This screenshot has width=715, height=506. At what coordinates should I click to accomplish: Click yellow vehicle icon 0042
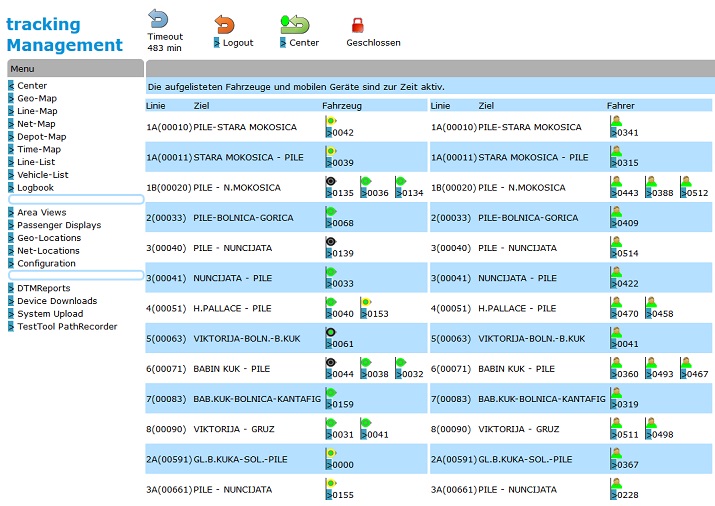coord(331,121)
